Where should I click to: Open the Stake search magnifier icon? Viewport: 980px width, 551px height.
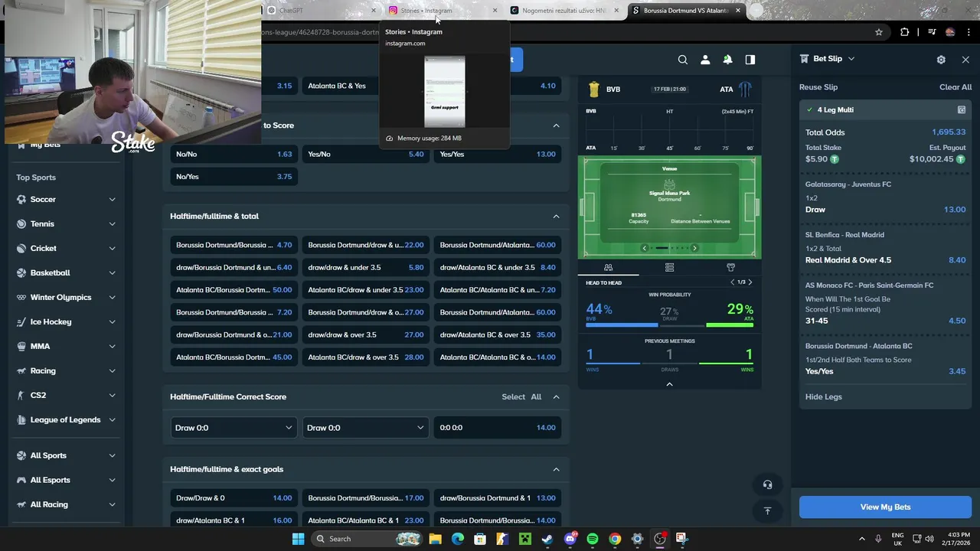tap(682, 60)
